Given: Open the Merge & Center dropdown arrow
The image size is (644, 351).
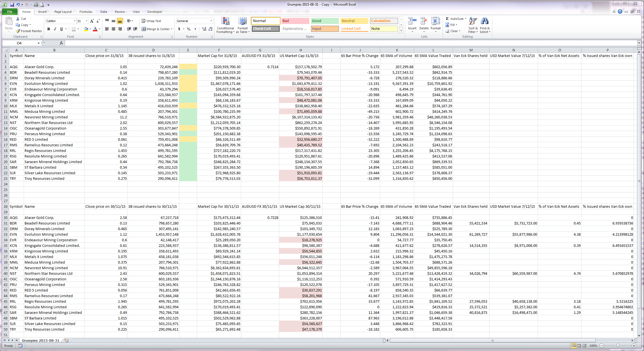Looking at the screenshot, I should click(172, 29).
